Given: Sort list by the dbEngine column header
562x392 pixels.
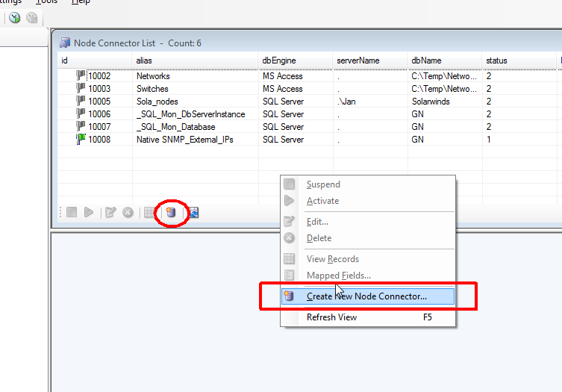Looking at the screenshot, I should pos(278,60).
